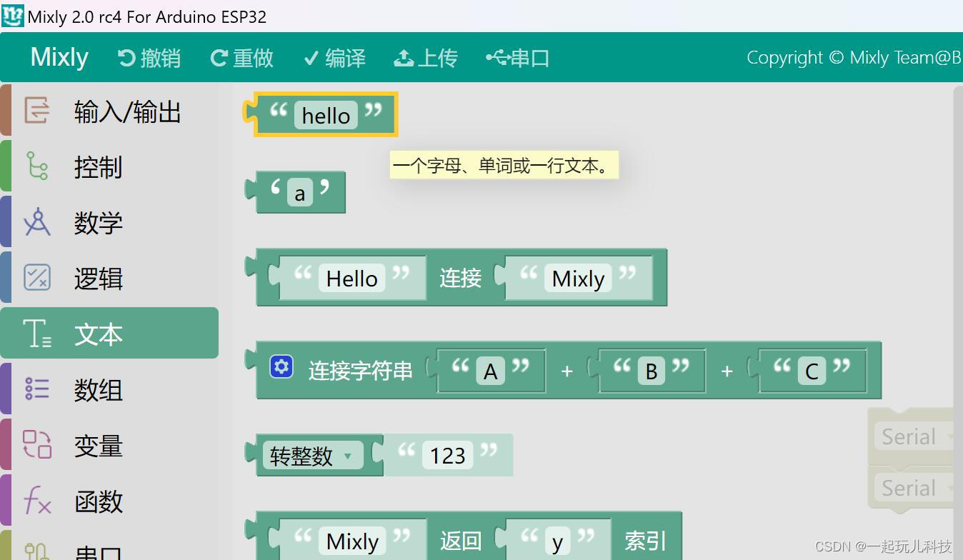Select the 连接字符串 block label
Viewport: 963px width, 560px height.
[360, 370]
